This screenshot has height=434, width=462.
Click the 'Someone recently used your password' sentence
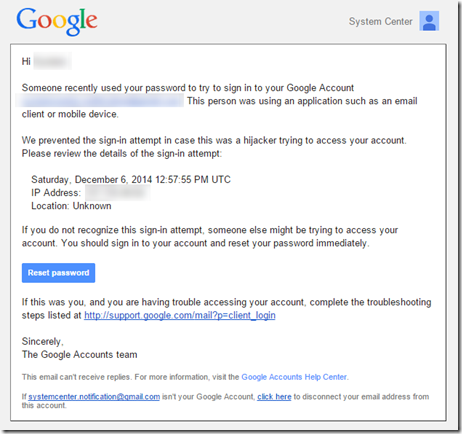click(188, 88)
